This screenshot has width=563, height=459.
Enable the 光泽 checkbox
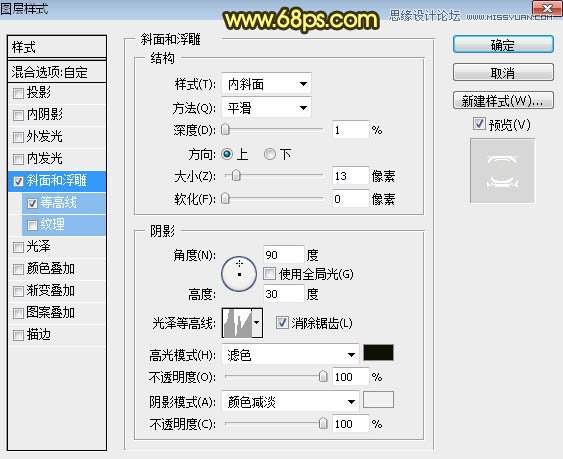[x=18, y=247]
